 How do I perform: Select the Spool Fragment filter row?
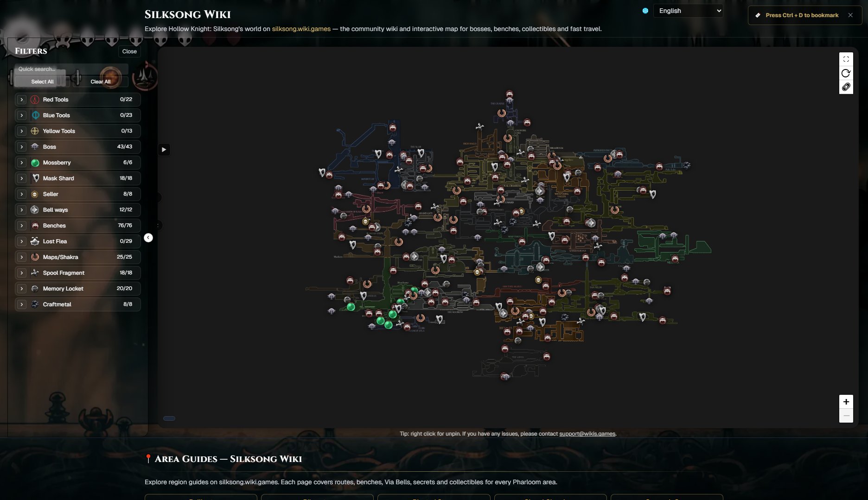coord(77,273)
